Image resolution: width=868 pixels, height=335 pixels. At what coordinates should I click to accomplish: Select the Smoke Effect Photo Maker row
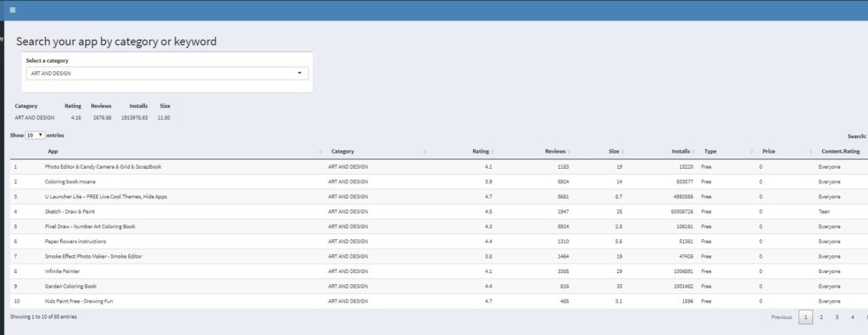coord(439,256)
